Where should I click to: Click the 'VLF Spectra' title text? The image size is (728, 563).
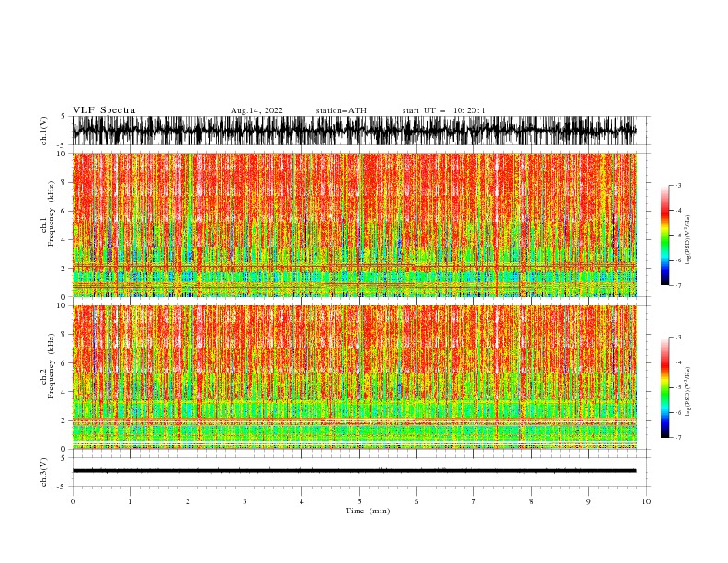click(104, 110)
